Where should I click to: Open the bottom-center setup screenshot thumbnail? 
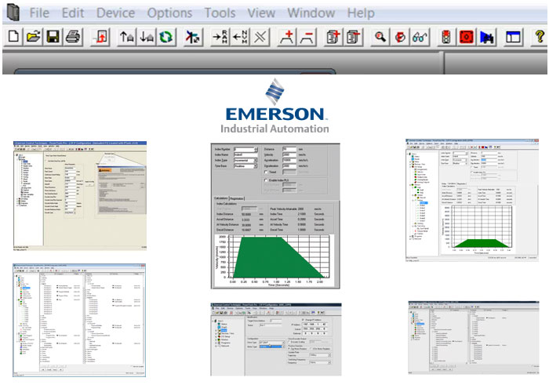point(276,339)
